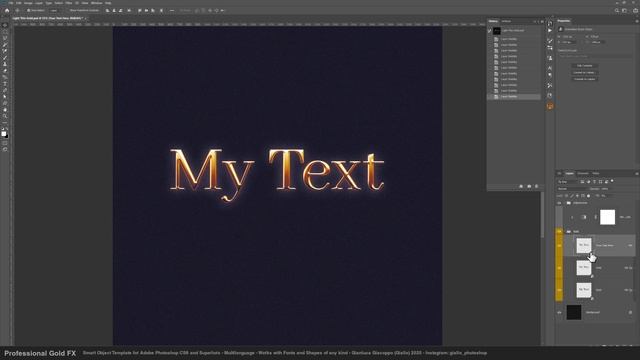Toggle visibility of the Adjustments group

(559, 203)
